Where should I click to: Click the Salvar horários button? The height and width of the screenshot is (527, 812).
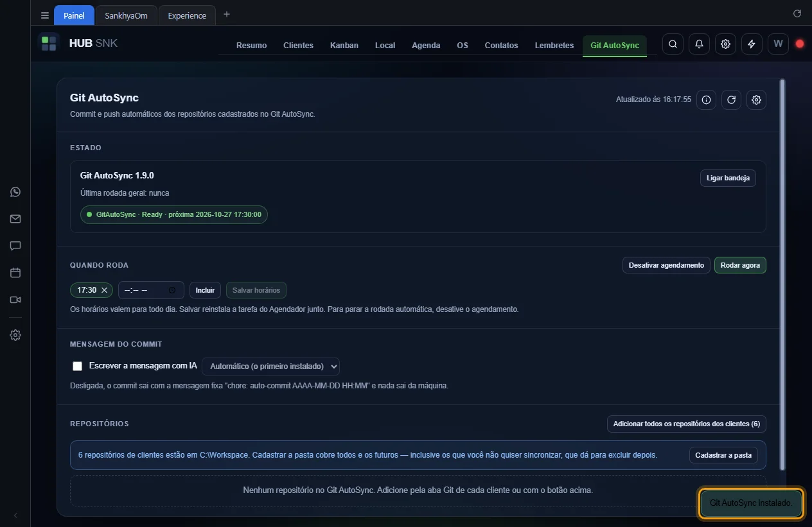[x=256, y=290]
